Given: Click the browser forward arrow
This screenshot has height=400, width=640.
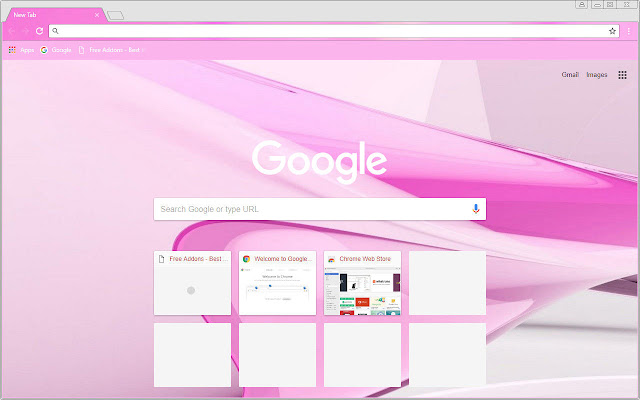Looking at the screenshot, I should pyautogui.click(x=25, y=31).
